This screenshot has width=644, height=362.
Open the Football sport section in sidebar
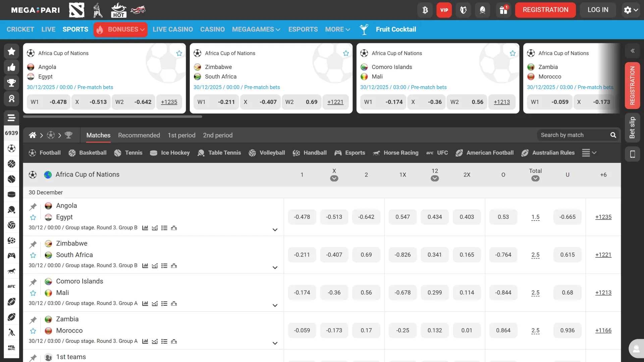pos(11,148)
